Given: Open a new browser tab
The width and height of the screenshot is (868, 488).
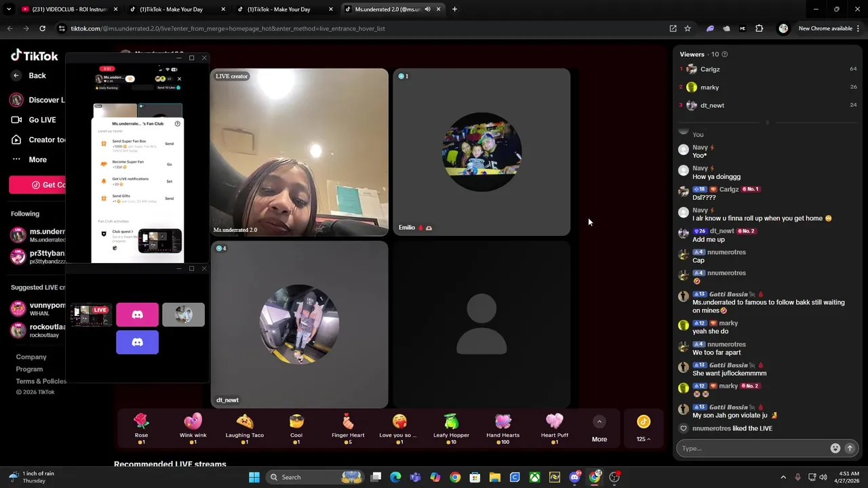Looking at the screenshot, I should (x=454, y=9).
